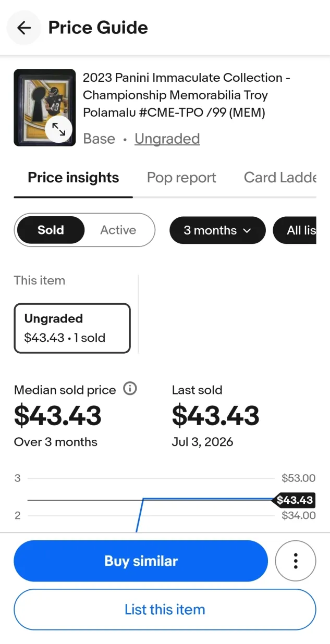This screenshot has width=330, height=644.
Task: Select the Price insights tab
Action: (74, 178)
